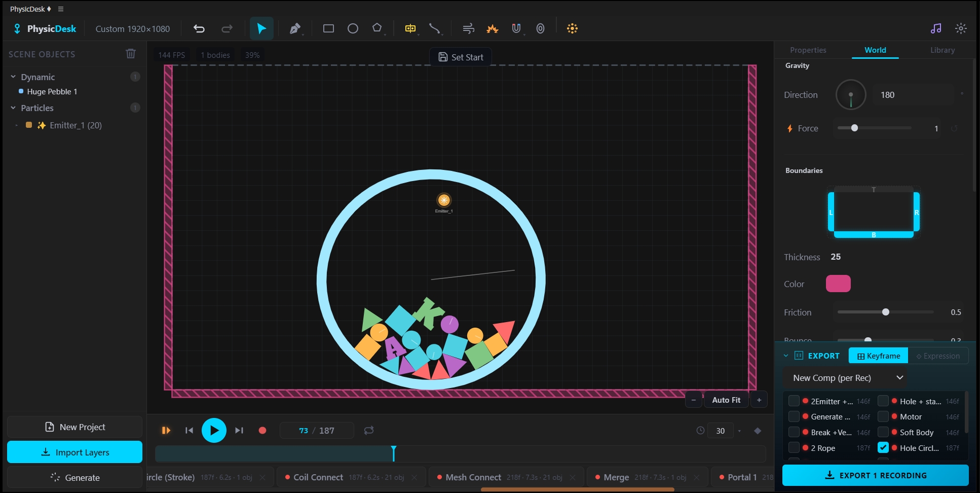Zoom in the canvas with plus button
This screenshot has width=980, height=493.
pos(759,400)
